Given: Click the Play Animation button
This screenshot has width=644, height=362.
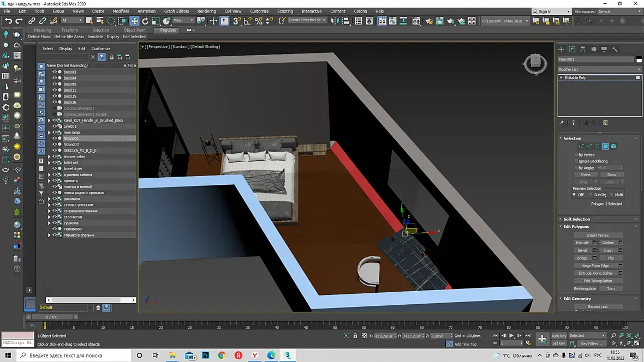Looking at the screenshot, I should tap(511, 336).
